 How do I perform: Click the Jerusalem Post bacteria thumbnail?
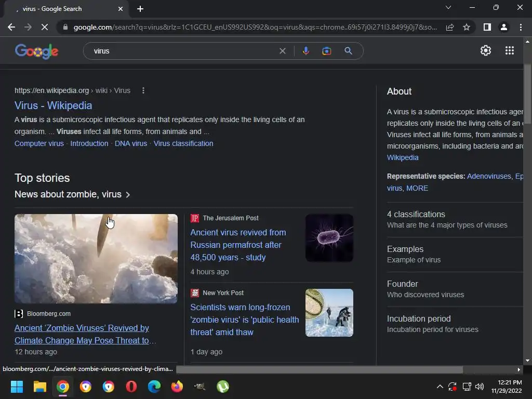coord(329,238)
